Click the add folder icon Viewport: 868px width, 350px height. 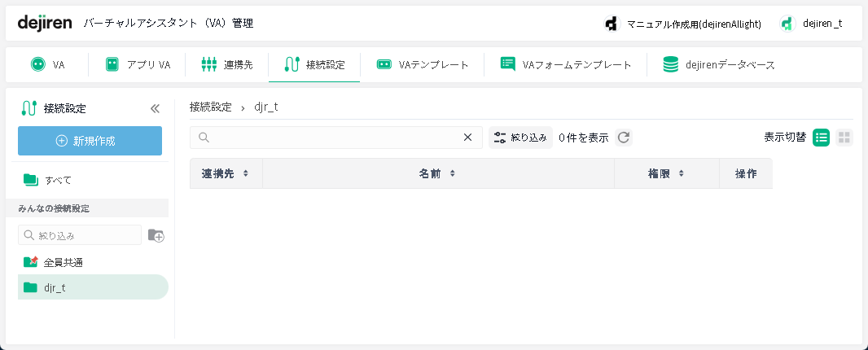coord(156,235)
